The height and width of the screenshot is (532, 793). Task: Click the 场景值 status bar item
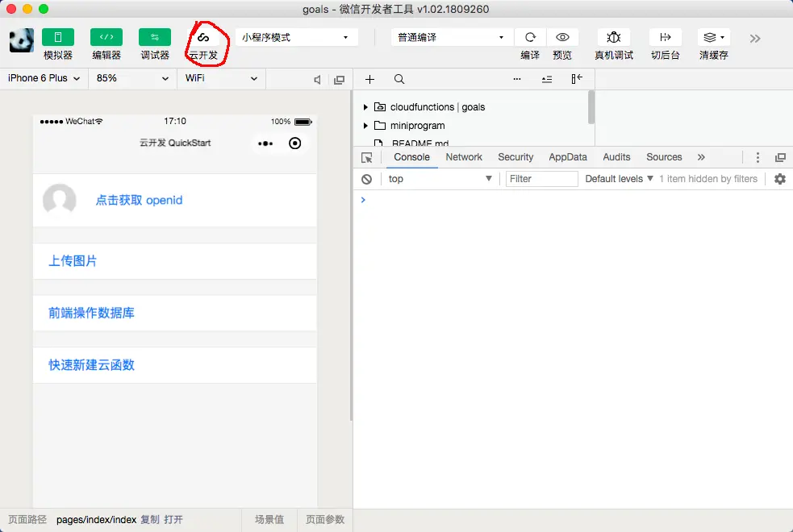pyautogui.click(x=269, y=519)
